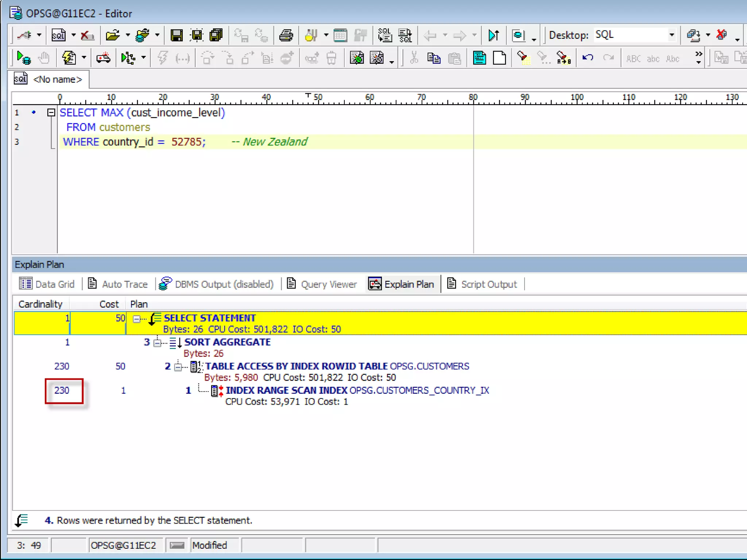Click the Find and Replace A-to-B icon
Screen dimensions: 747x560
564,58
